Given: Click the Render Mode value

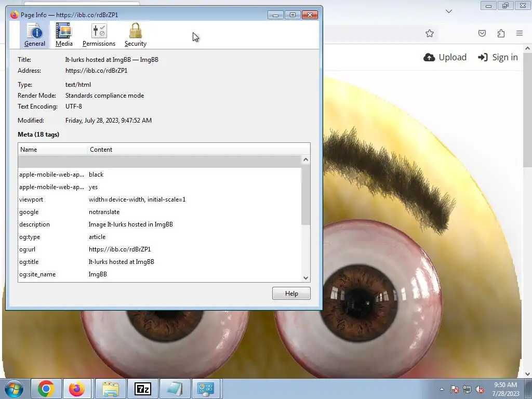Looking at the screenshot, I should click(104, 96).
